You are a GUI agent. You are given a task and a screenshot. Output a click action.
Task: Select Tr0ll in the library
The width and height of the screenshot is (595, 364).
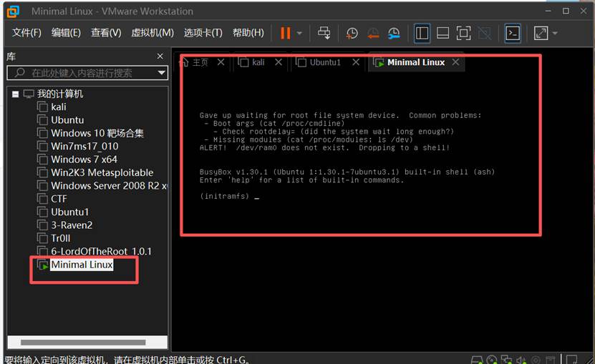pyautogui.click(x=61, y=238)
